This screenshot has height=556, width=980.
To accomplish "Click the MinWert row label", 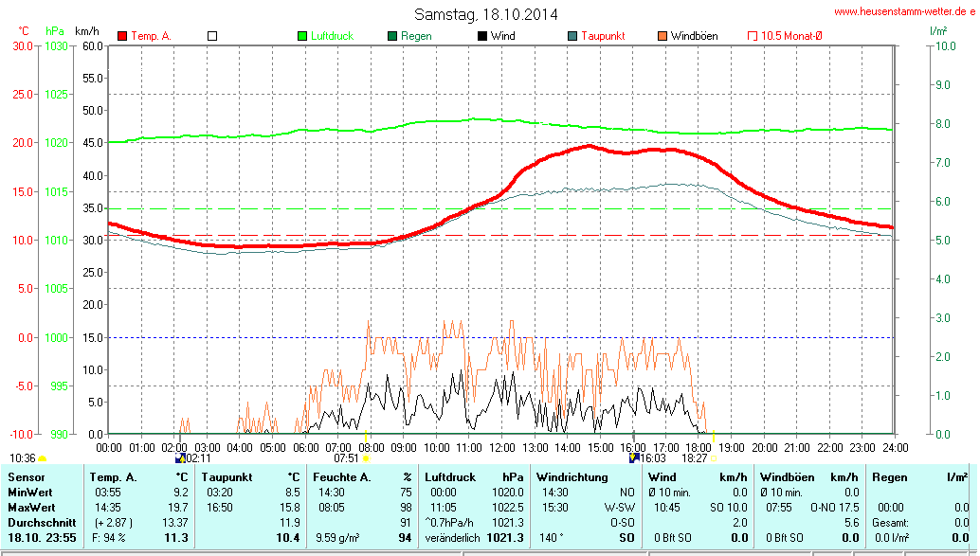I will click(x=30, y=493).
